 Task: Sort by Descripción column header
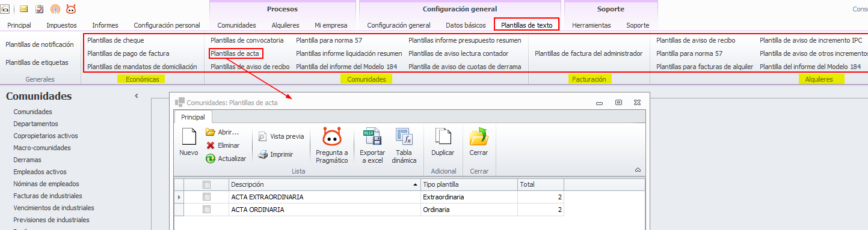click(x=324, y=184)
